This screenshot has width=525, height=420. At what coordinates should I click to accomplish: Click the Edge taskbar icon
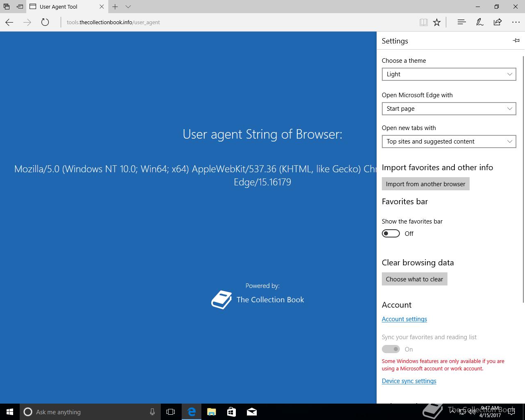point(192,412)
